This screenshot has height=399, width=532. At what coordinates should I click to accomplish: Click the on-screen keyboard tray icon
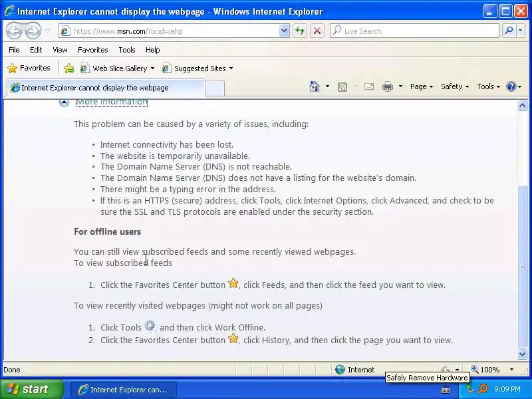click(x=446, y=390)
